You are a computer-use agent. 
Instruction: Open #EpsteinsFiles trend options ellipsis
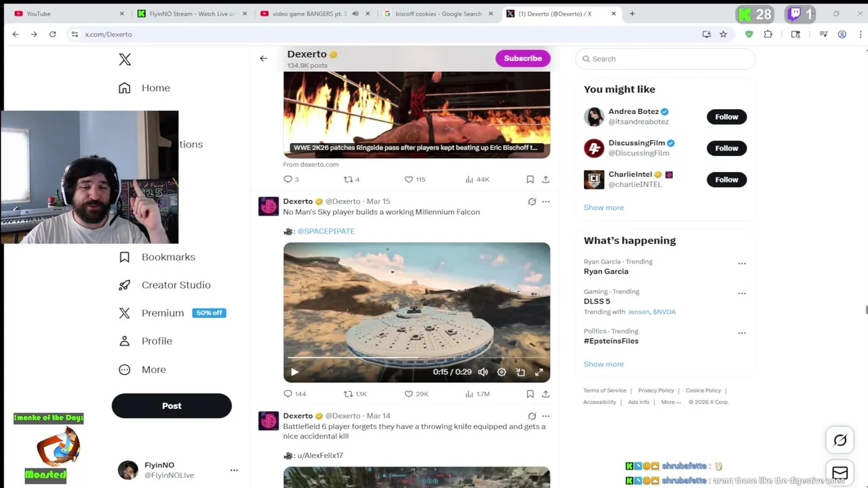pyautogui.click(x=742, y=333)
